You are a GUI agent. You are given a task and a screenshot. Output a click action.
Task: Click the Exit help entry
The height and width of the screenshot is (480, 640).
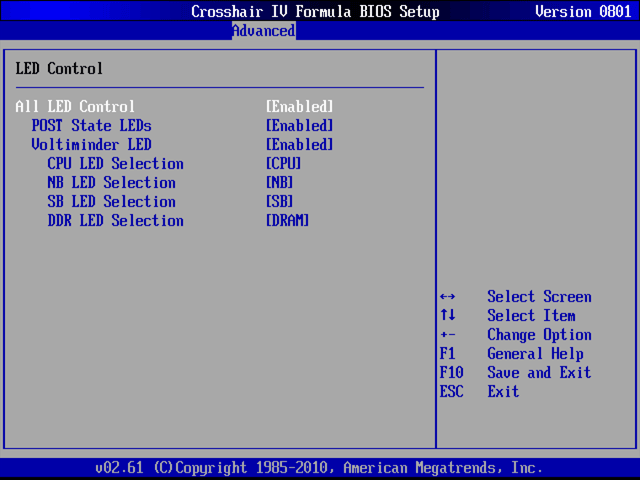pos(503,392)
